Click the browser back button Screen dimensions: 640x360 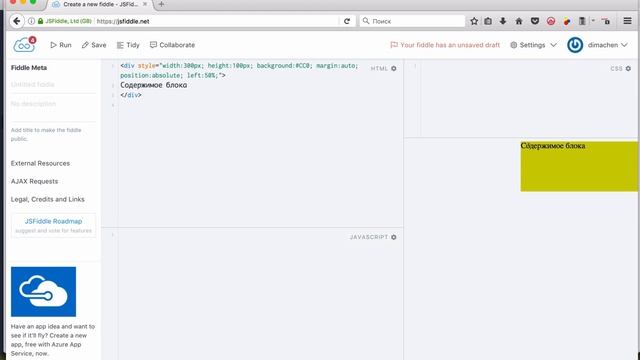coord(17,21)
